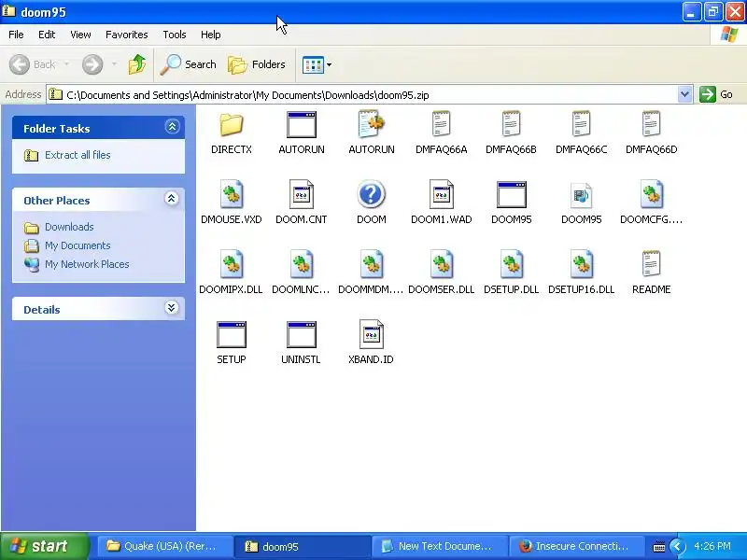Click the Go button
Viewport: 747px width, 560px height.
(716, 94)
